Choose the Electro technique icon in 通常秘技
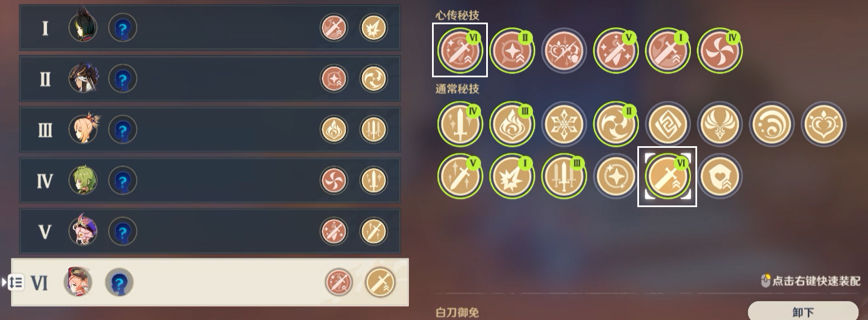 [x=720, y=124]
